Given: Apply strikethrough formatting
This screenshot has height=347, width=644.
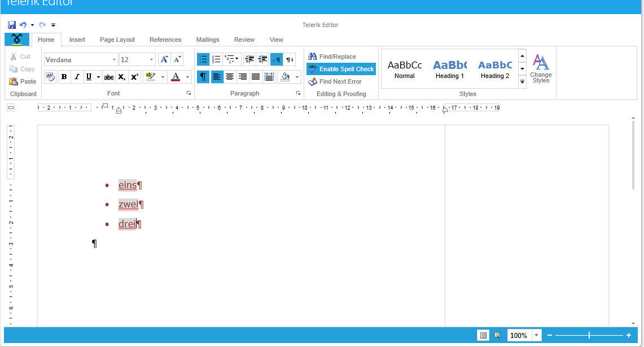Looking at the screenshot, I should point(109,77).
